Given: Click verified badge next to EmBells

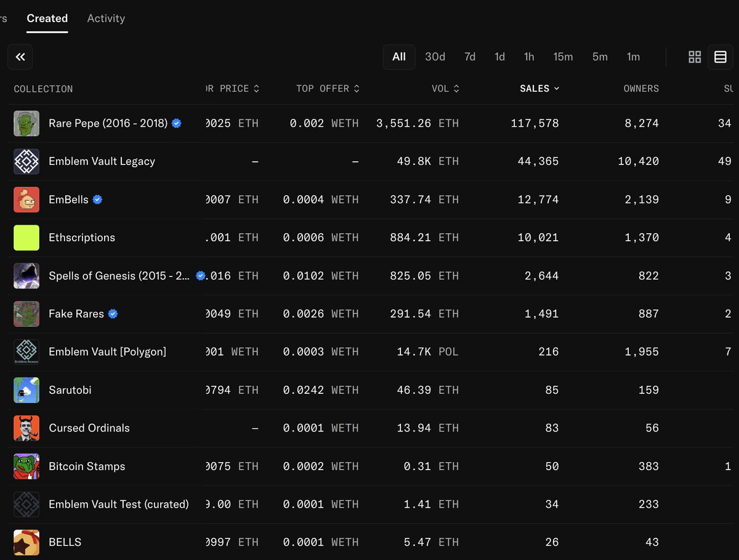Looking at the screenshot, I should 97,199.
